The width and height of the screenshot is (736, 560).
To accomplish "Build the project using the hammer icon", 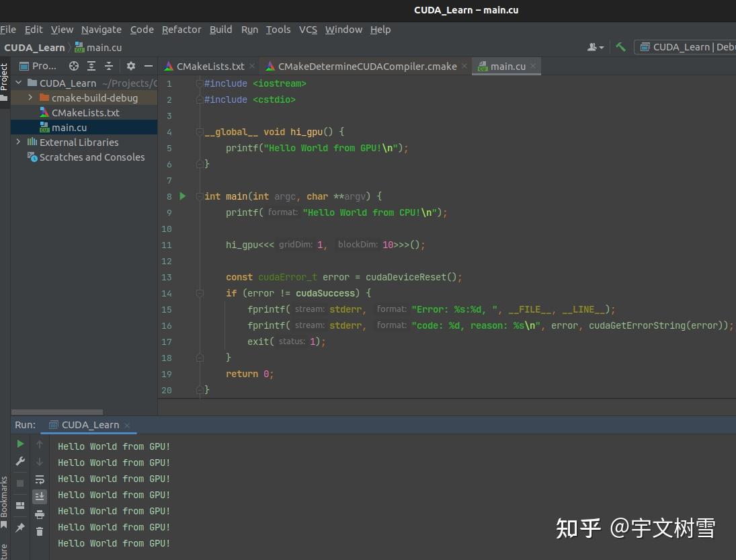I will click(620, 47).
